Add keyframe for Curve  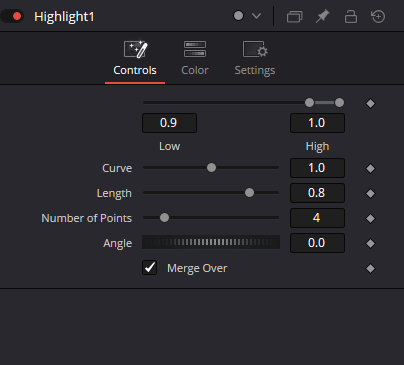pos(370,169)
